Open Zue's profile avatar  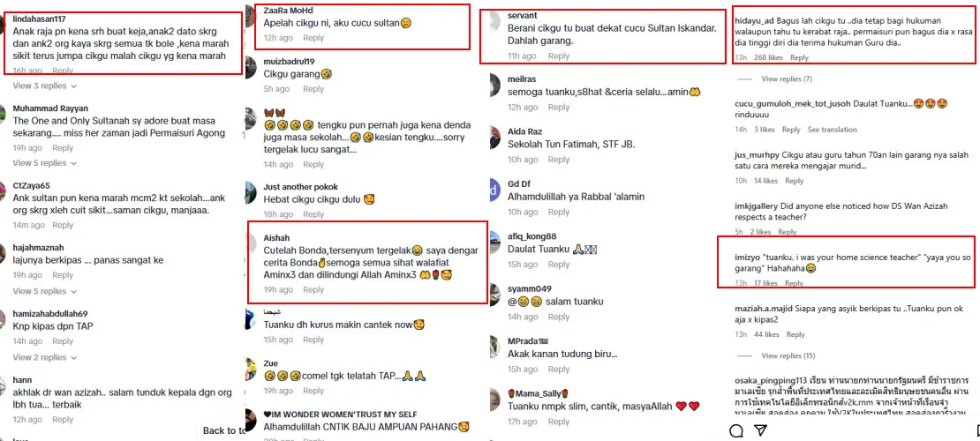pos(251,370)
